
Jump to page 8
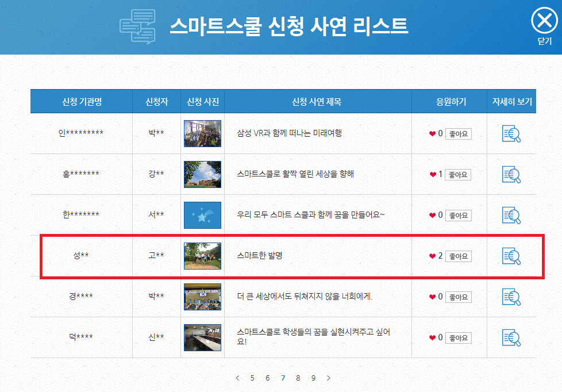pyautogui.click(x=298, y=378)
